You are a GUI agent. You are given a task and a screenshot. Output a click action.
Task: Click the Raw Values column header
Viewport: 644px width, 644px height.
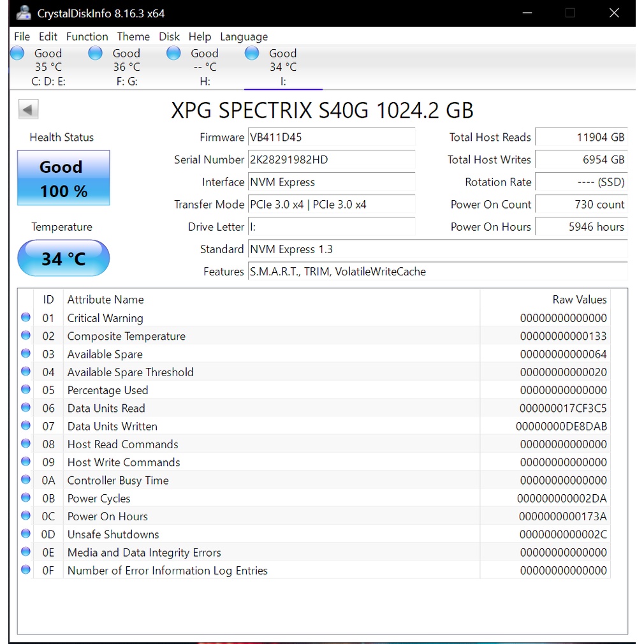[579, 299]
